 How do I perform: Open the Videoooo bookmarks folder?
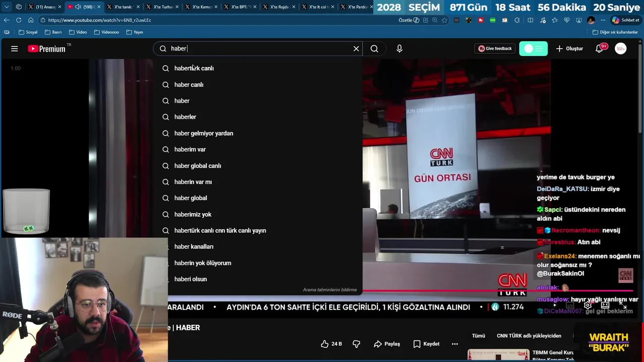[x=106, y=32]
